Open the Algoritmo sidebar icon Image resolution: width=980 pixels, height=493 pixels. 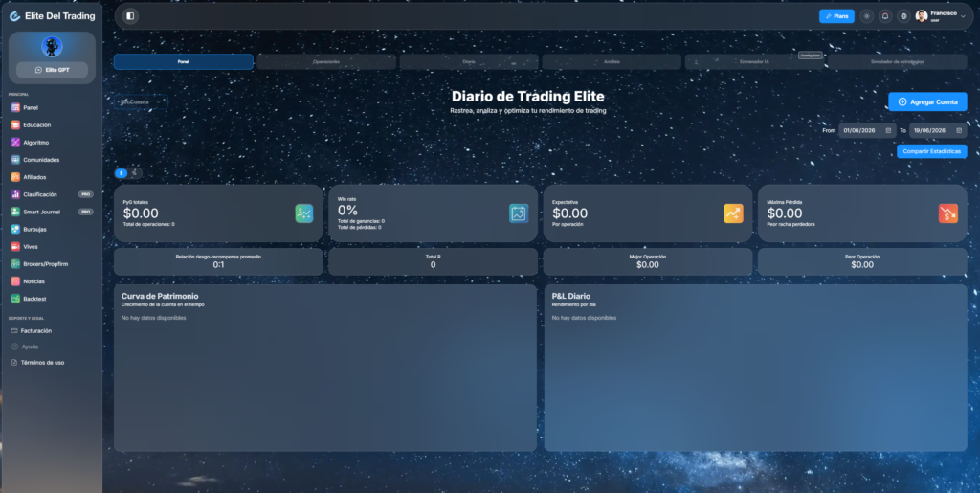(x=15, y=143)
